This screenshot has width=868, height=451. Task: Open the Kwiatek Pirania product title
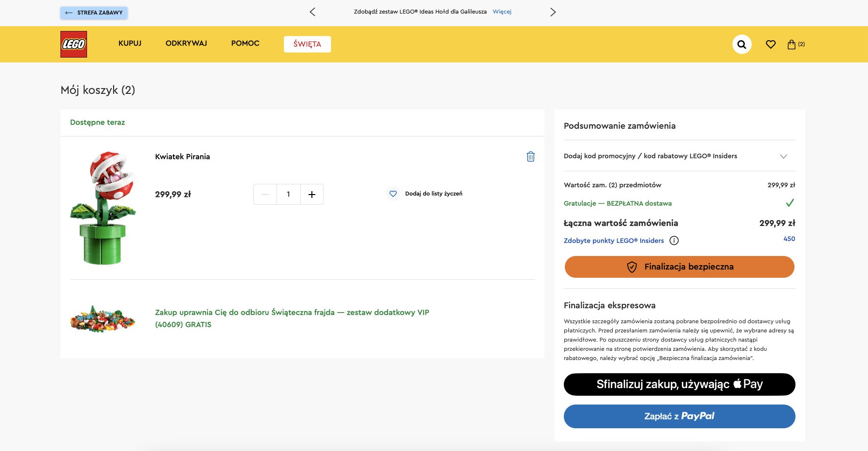click(182, 157)
